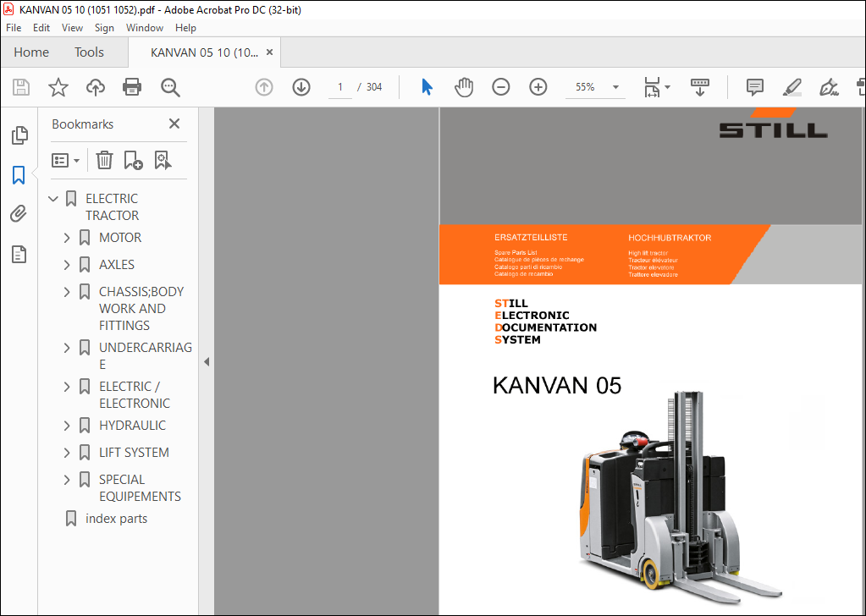Expand the CHASSIS;BODY WORK AND FITTINGS bookmark
Viewport: 866px width, 616px height.
click(x=67, y=292)
